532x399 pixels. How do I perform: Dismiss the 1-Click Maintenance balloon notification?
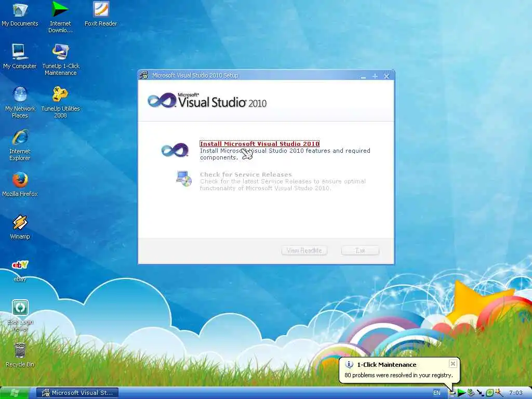[453, 364]
